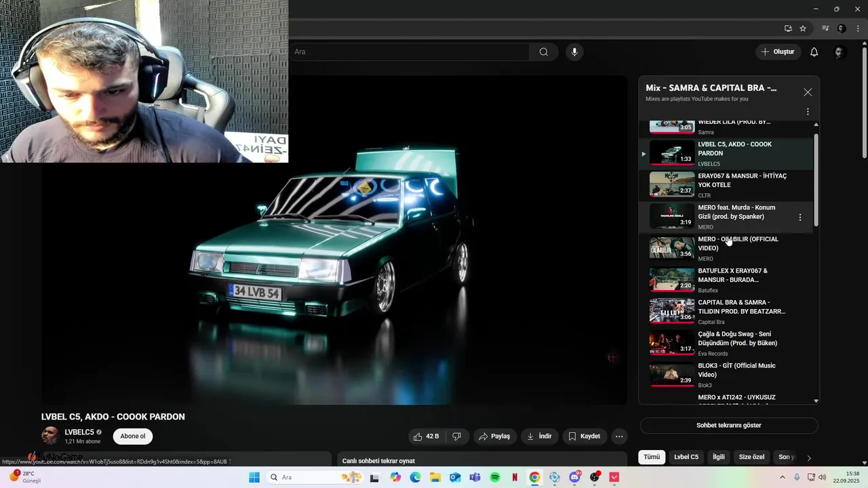
Task: Start voice search with microphone icon
Action: pyautogui.click(x=574, y=52)
